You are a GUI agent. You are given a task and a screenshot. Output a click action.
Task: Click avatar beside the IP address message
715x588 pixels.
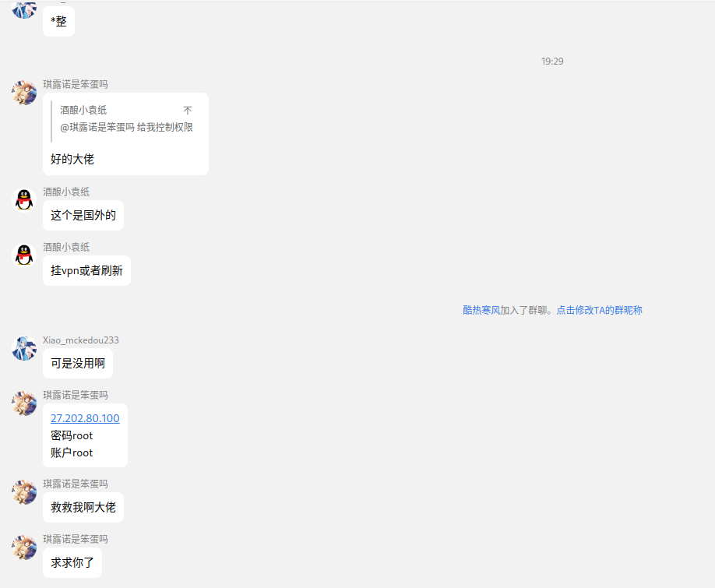24,403
